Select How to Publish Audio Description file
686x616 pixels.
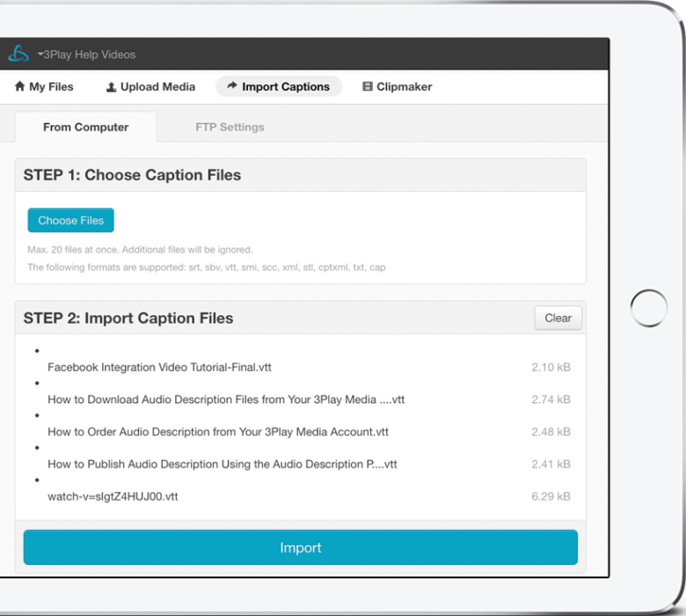click(223, 464)
